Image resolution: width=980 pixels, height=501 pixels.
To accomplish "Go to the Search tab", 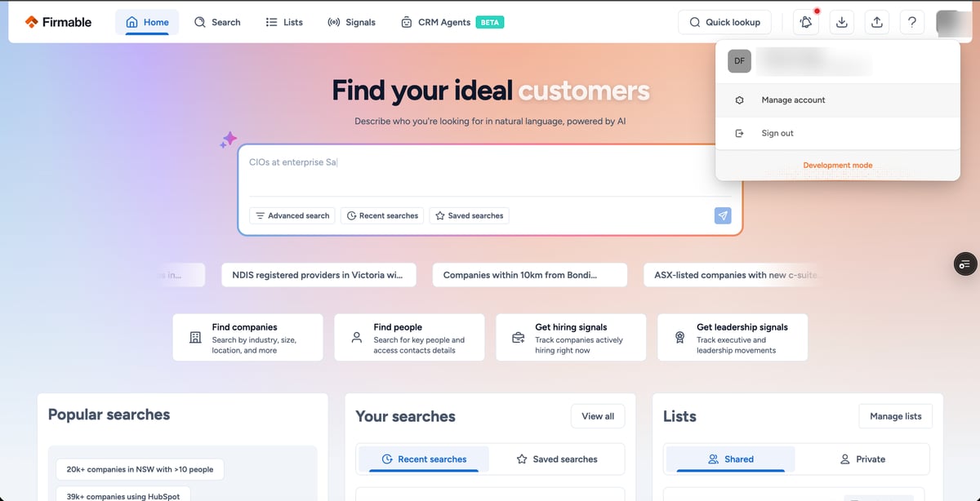I will (x=217, y=22).
